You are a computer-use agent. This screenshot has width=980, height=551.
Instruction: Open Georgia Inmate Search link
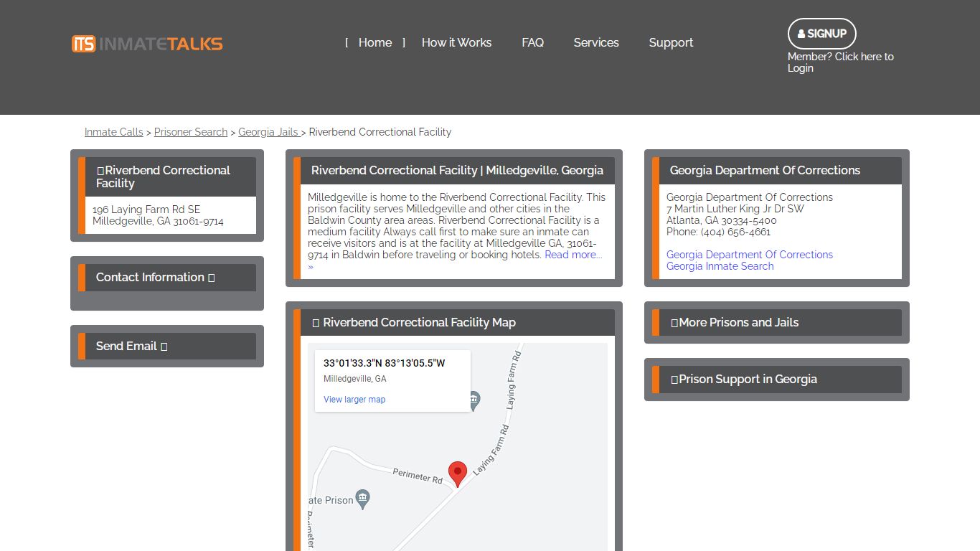click(x=720, y=266)
